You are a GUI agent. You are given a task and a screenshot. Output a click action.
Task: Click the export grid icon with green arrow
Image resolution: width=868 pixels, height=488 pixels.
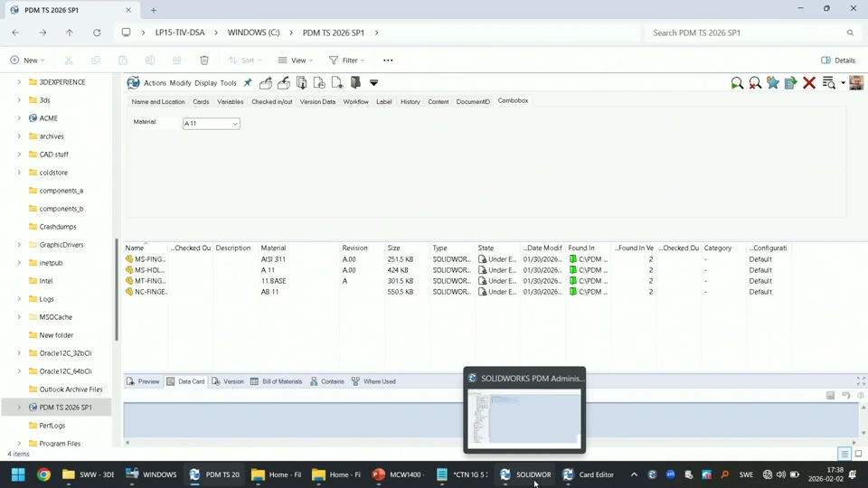coord(790,83)
